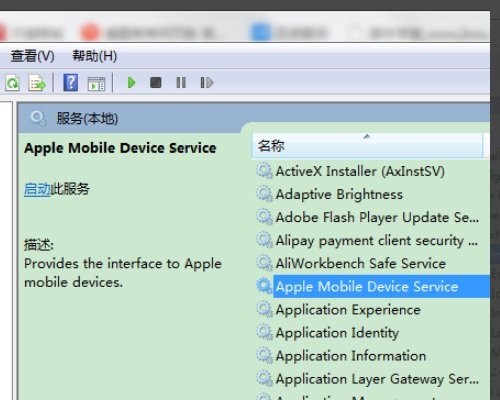The height and width of the screenshot is (400, 500).
Task: Click the green Refresh toolbar icon
Action: [x=13, y=83]
